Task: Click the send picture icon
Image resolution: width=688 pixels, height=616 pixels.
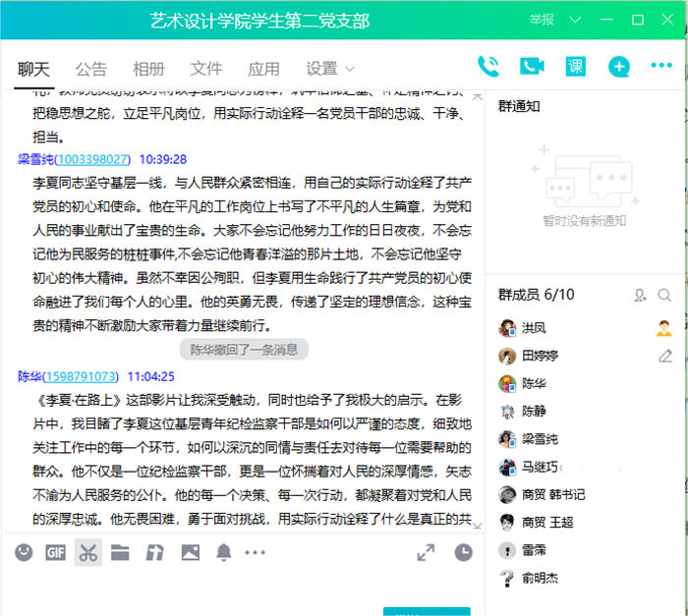Action: pos(191,552)
